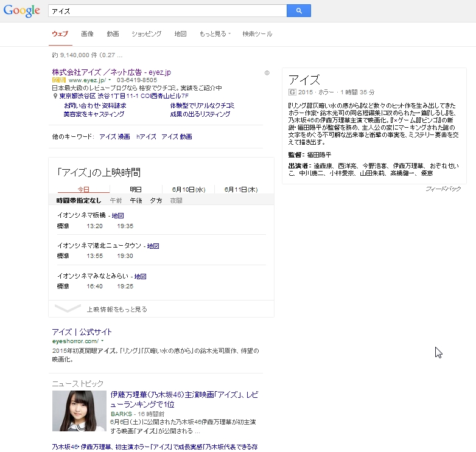Click related keyword hアイズ
The height and width of the screenshot is (452, 476).
(x=146, y=137)
